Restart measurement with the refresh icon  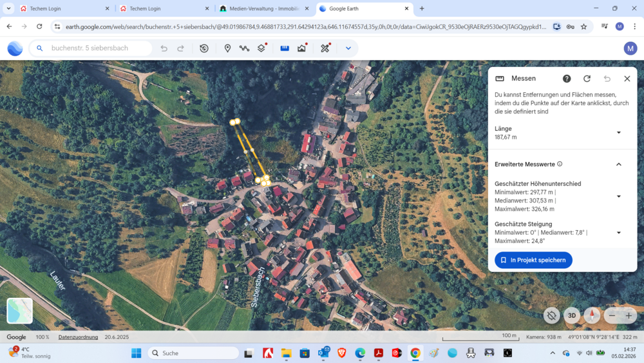(587, 79)
